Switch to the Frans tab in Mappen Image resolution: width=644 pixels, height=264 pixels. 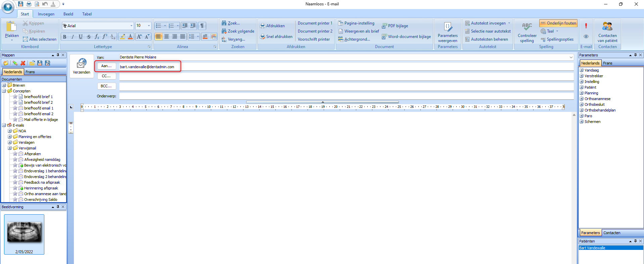(30, 72)
